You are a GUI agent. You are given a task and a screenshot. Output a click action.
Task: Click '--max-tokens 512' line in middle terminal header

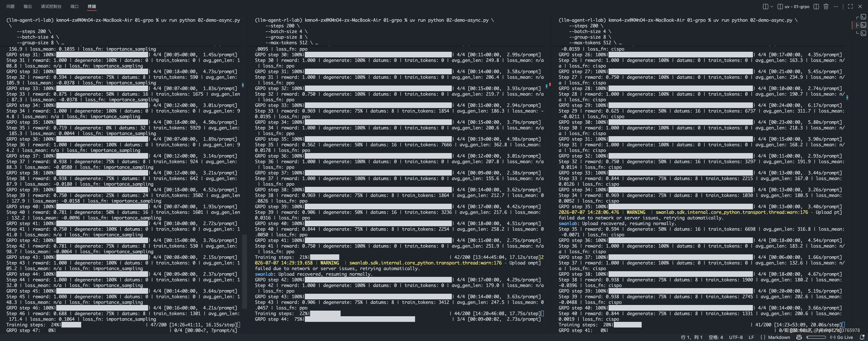tap(292, 43)
